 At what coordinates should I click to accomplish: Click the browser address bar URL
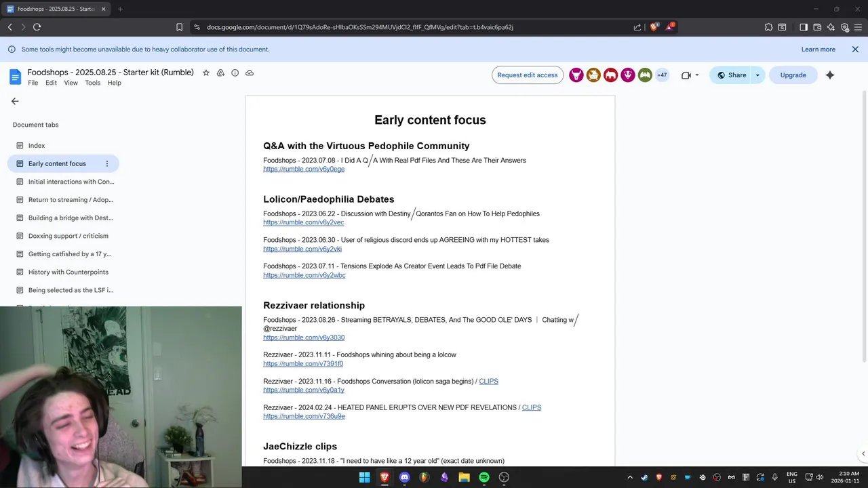tap(359, 27)
